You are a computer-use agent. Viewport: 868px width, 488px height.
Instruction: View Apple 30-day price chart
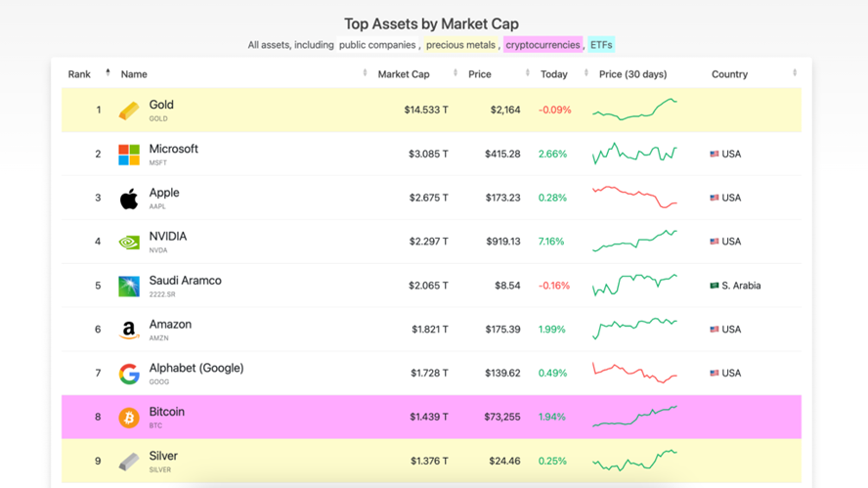click(x=634, y=198)
